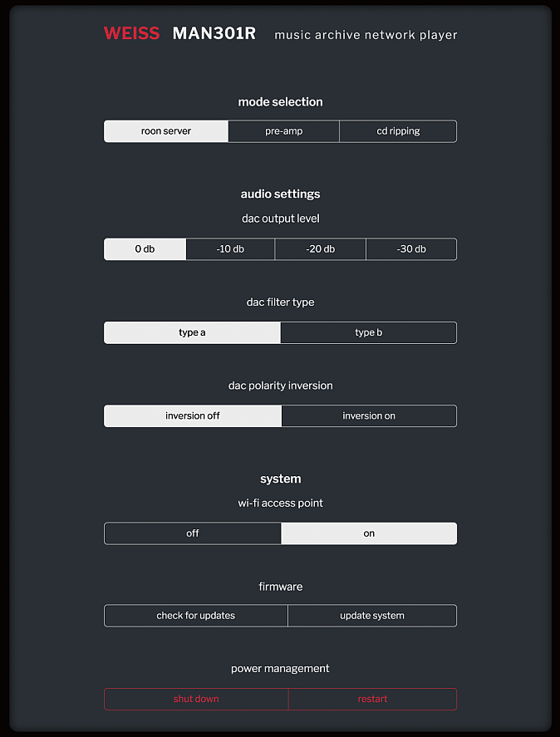Set dac output level to 0 db
Screen dimensions: 560x737
[145, 249]
